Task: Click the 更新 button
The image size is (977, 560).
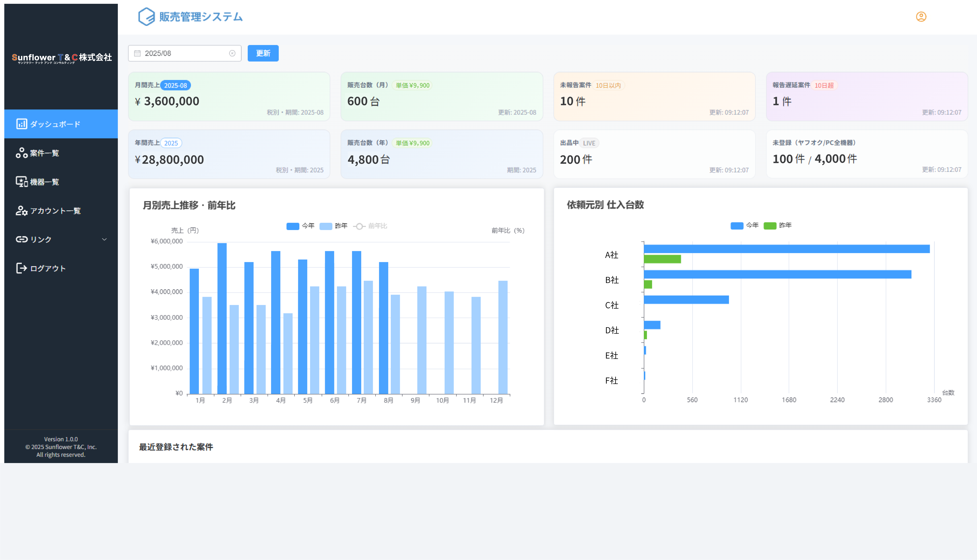Action: click(x=263, y=53)
